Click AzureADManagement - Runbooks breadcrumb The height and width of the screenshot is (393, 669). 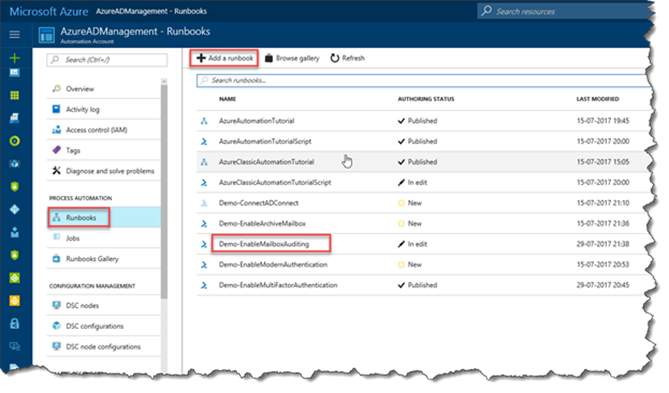[151, 12]
